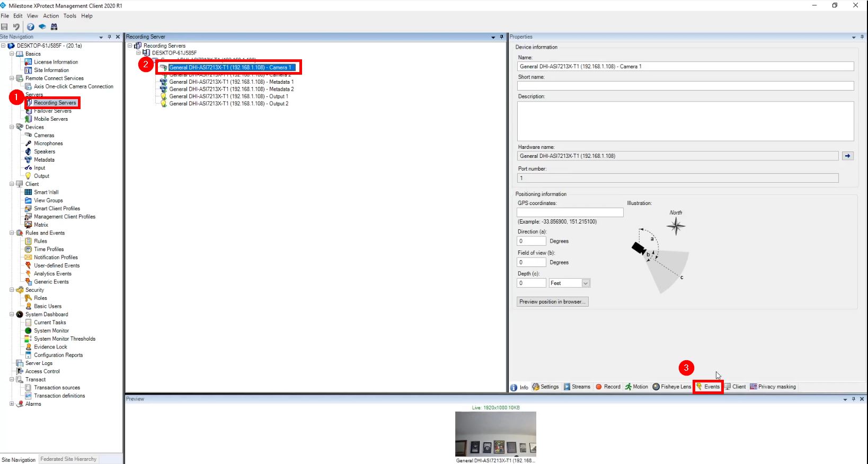The height and width of the screenshot is (464, 868).
Task: Select Basic Users under Security
Action: tap(48, 306)
